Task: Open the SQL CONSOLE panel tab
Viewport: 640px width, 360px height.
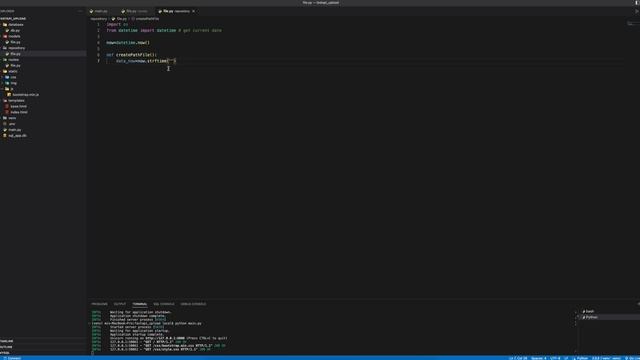Action: [x=164, y=304]
